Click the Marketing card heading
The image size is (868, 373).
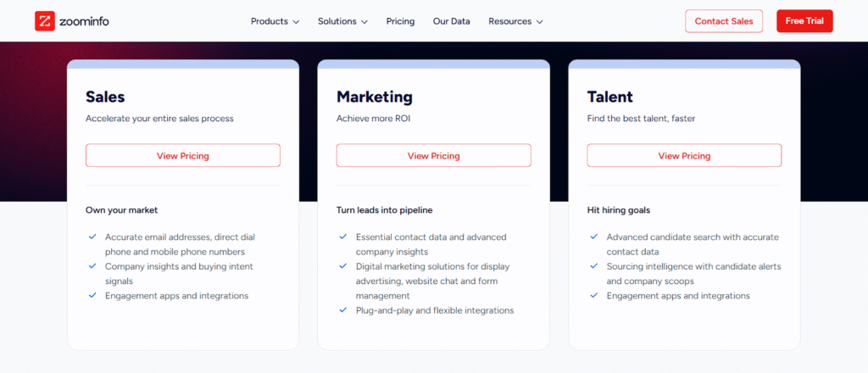point(375,97)
